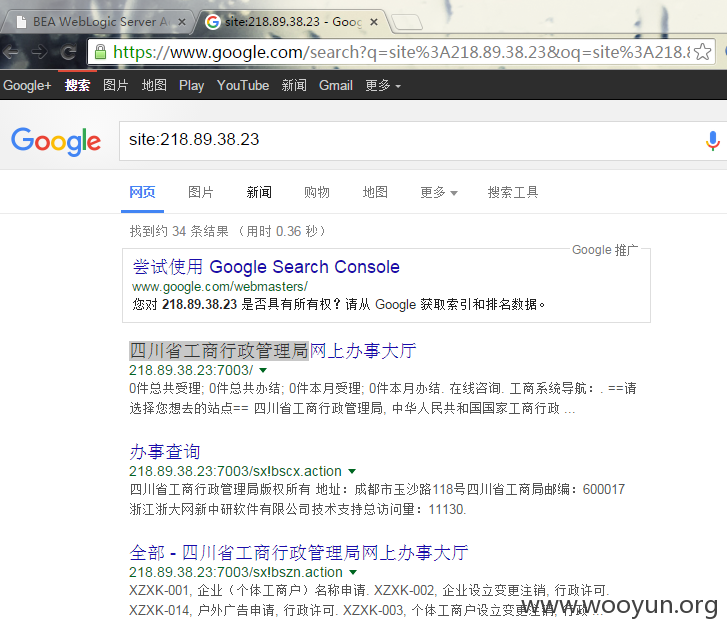Switch to 新闻 results tab

point(259,192)
